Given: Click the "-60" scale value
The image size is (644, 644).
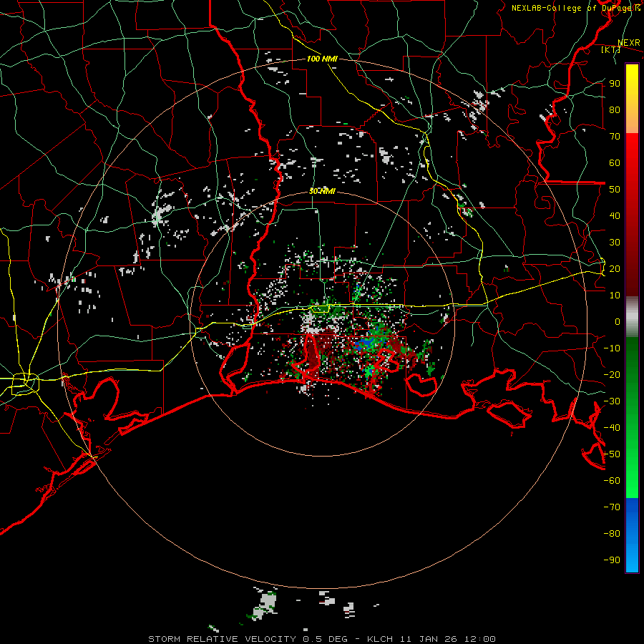Looking at the screenshot, I should pos(612,481).
